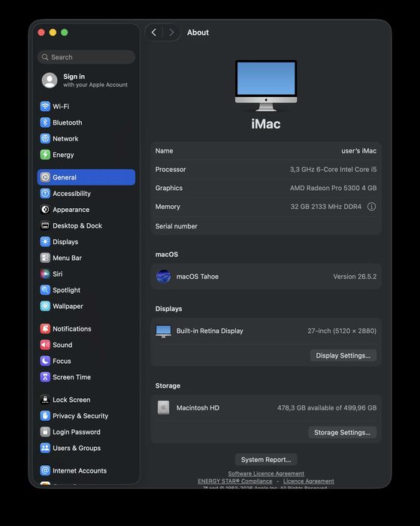Open Privacy & Security hand icon
The height and width of the screenshot is (526, 420).
pyautogui.click(x=45, y=416)
